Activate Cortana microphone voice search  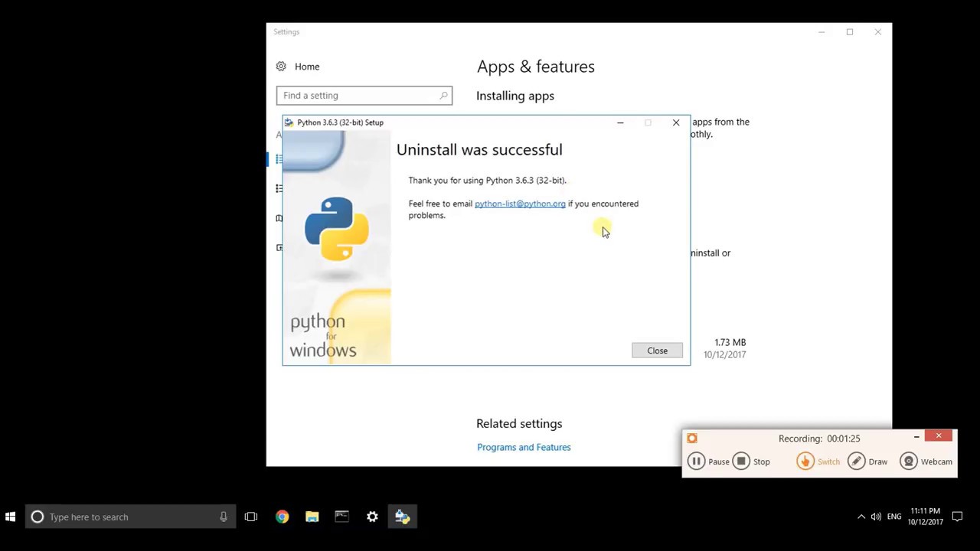pos(224,517)
